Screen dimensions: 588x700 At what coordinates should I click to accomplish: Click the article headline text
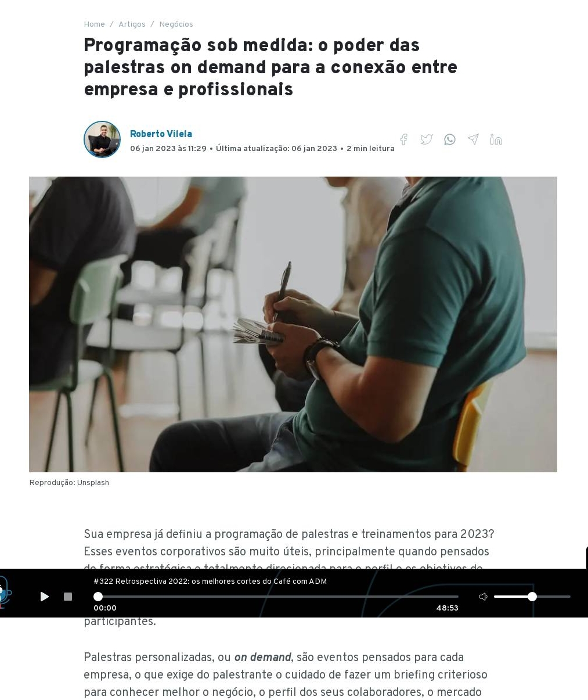(x=270, y=67)
